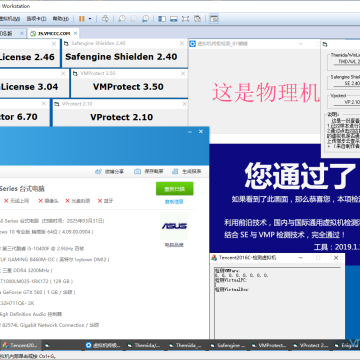Click the revert snapshot icon in toolbar

tap(134, 19)
